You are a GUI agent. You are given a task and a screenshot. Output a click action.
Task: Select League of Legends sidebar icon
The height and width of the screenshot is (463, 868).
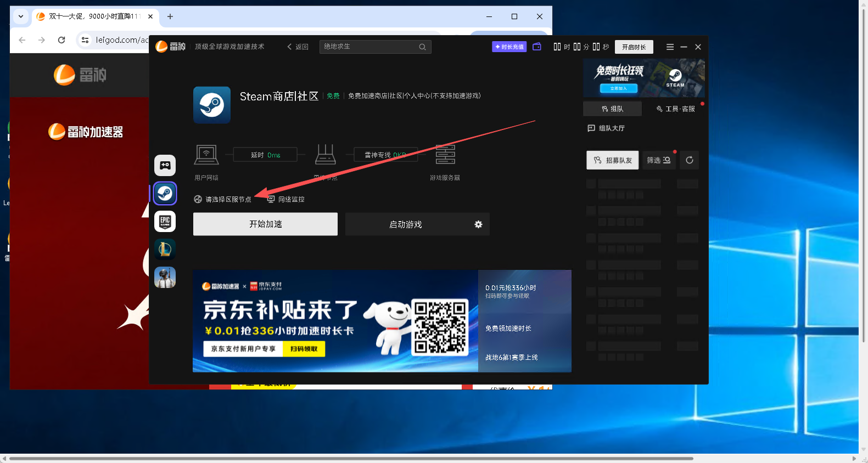[x=165, y=249]
